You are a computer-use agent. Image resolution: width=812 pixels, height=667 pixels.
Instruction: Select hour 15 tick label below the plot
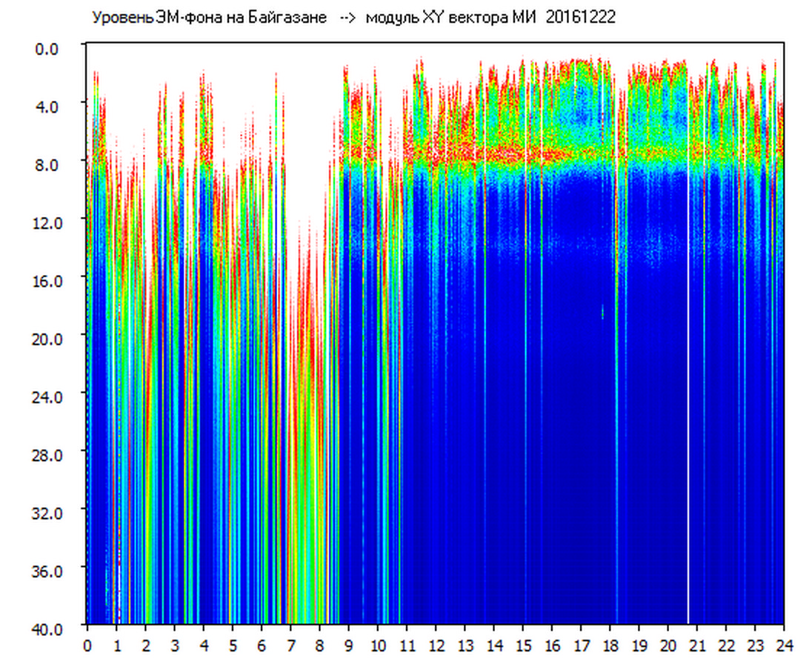tap(523, 645)
